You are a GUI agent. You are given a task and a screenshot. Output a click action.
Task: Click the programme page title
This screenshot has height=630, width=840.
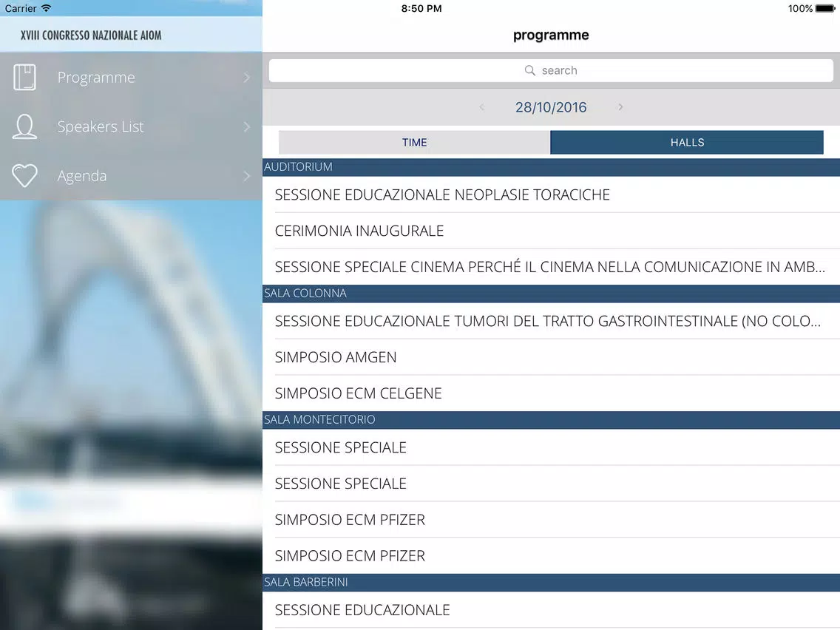(x=551, y=35)
